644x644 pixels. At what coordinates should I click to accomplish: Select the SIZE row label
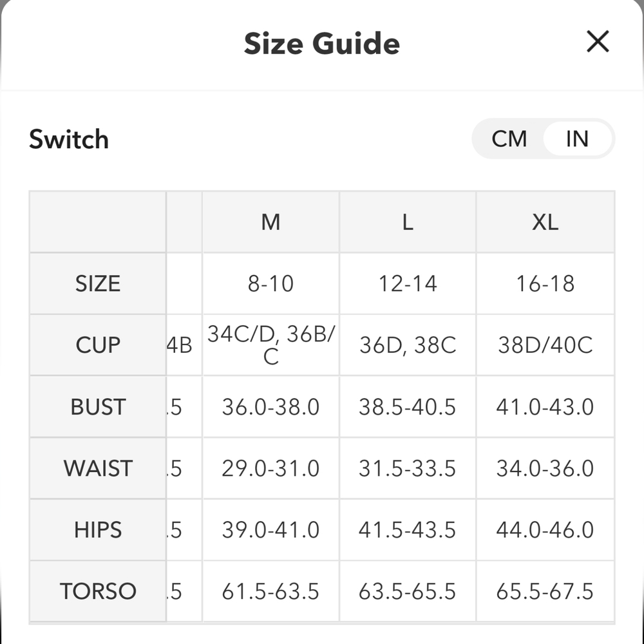98,284
